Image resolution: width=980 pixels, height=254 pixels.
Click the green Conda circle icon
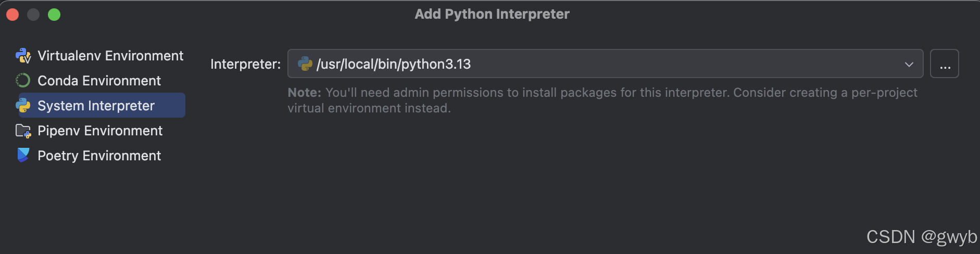pyautogui.click(x=23, y=81)
